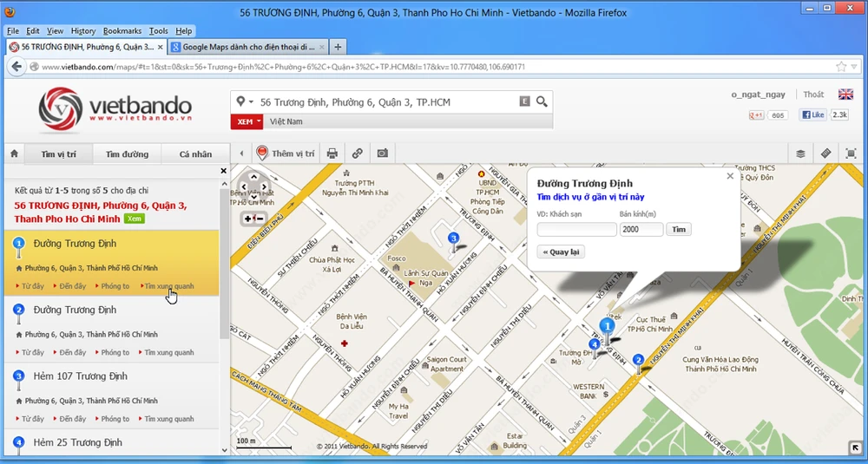868x464 pixels.
Task: Open the map layers icon
Action: tap(800, 154)
